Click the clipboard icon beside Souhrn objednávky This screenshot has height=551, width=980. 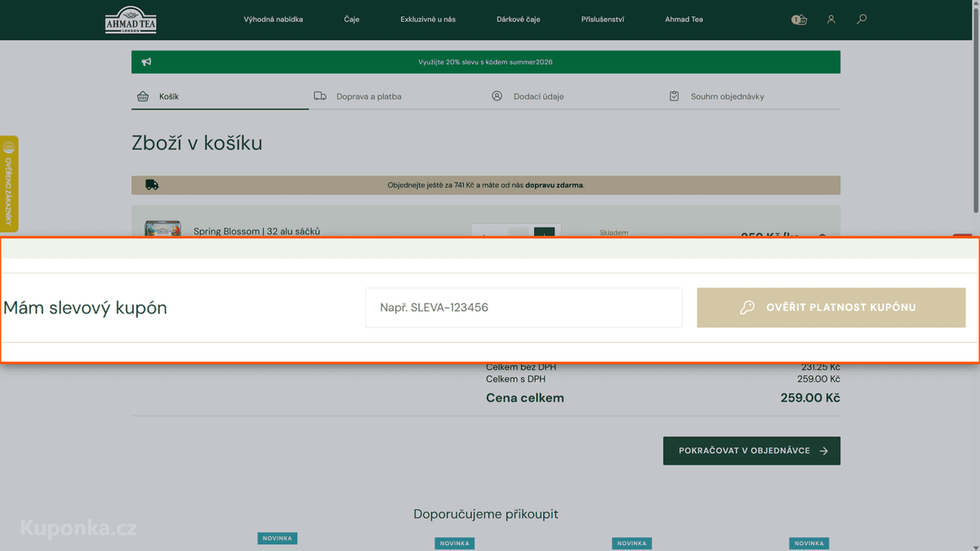coord(674,96)
